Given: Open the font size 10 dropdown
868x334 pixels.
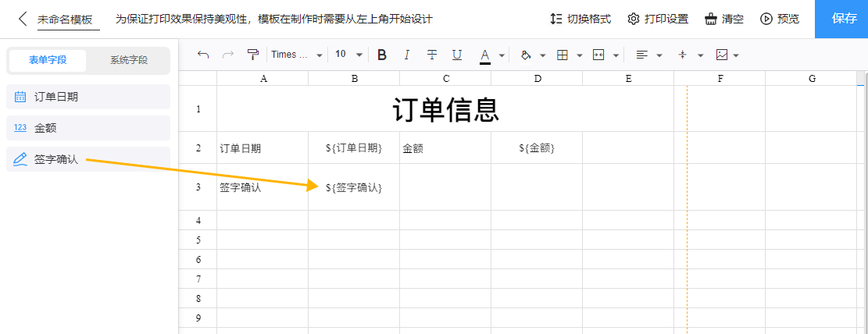Looking at the screenshot, I should pyautogui.click(x=348, y=55).
